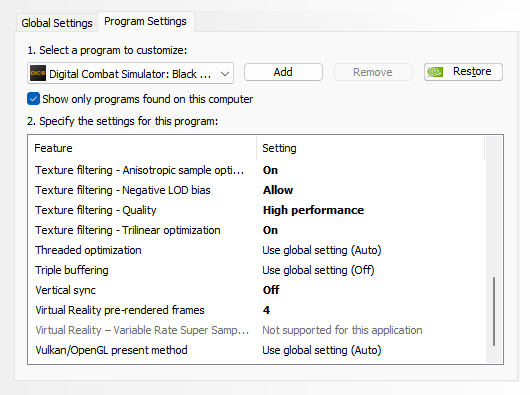This screenshot has height=395, width=530.
Task: Select the Triple buffering feature row
Action: pos(257,270)
